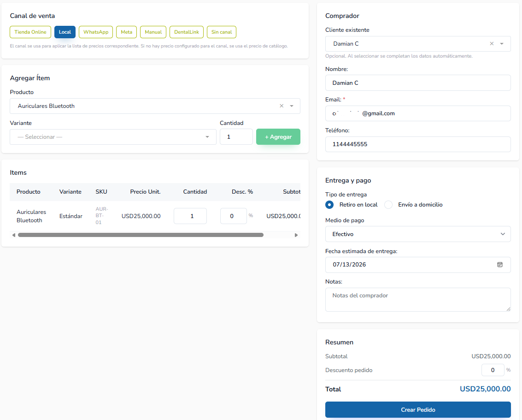This screenshot has width=522, height=420.
Task: Choose DentalLink sales channel
Action: click(x=187, y=32)
